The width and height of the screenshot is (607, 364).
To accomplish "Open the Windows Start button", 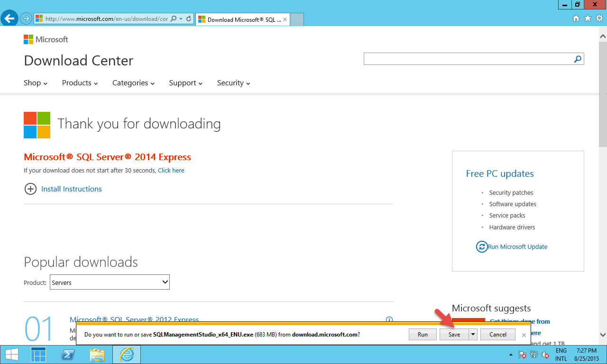I will [11, 355].
